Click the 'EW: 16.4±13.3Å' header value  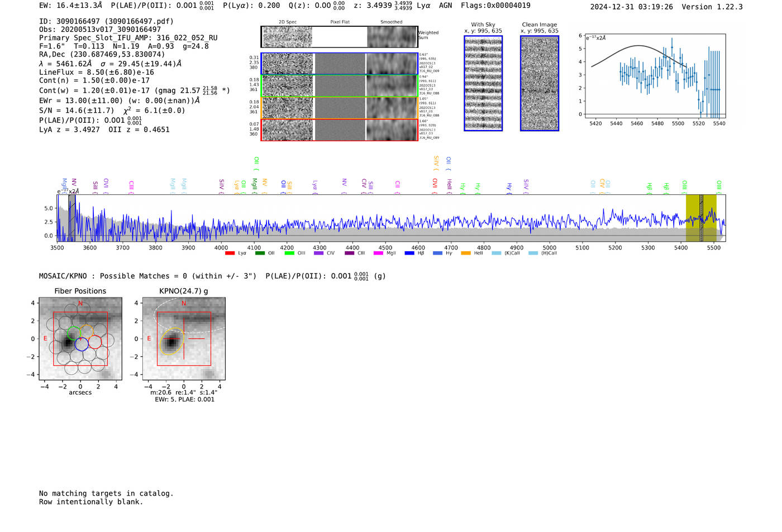click(x=71, y=6)
